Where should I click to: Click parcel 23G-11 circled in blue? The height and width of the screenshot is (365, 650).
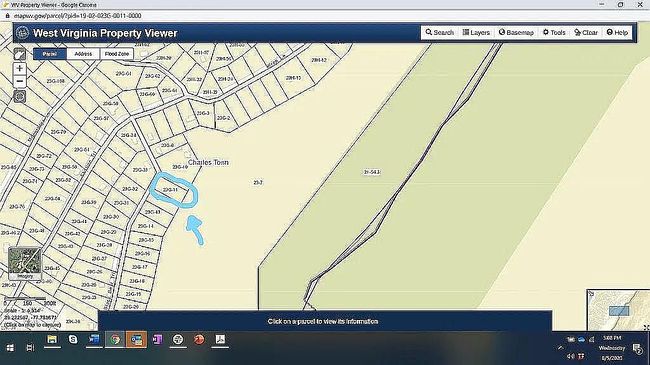[x=171, y=190]
